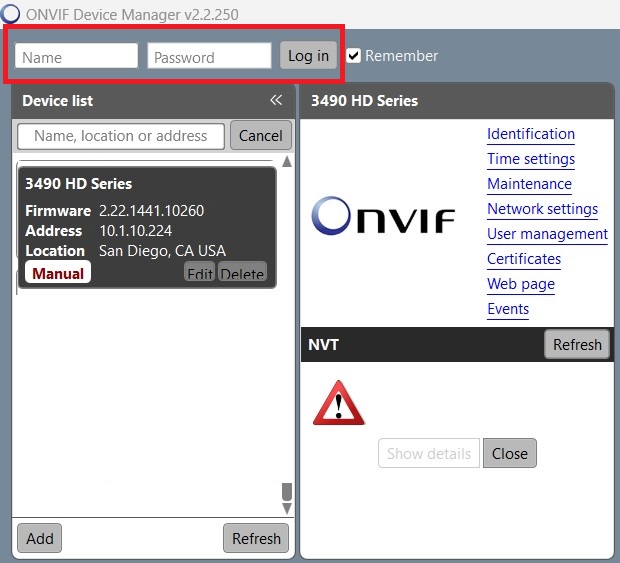Click the Name login field
The image size is (620, 563).
tap(76, 56)
